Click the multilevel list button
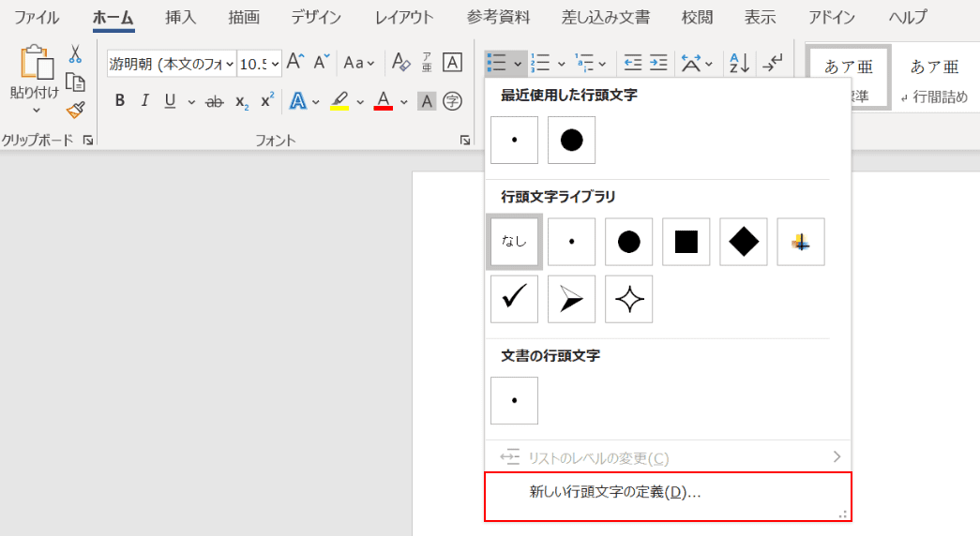The width and height of the screenshot is (980, 536). point(584,63)
